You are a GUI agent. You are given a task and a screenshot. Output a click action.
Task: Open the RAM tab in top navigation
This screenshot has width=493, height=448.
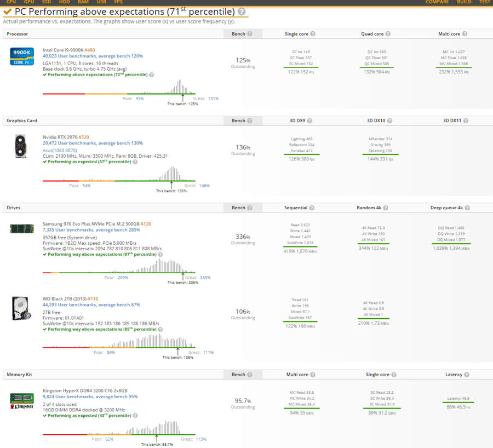click(x=83, y=2)
